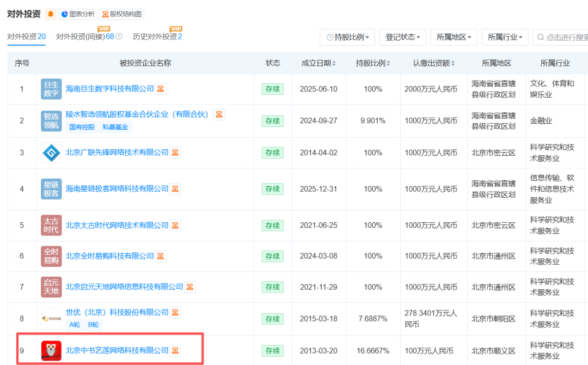This screenshot has height=365, width=588.
Task: Click the 星链极客 logo thumbnail
Action: coord(51,188)
